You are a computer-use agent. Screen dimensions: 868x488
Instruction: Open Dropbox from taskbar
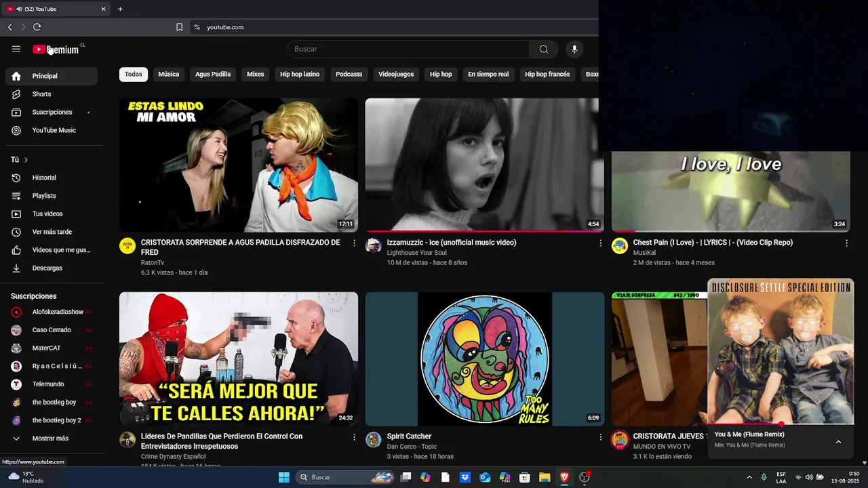click(x=465, y=477)
